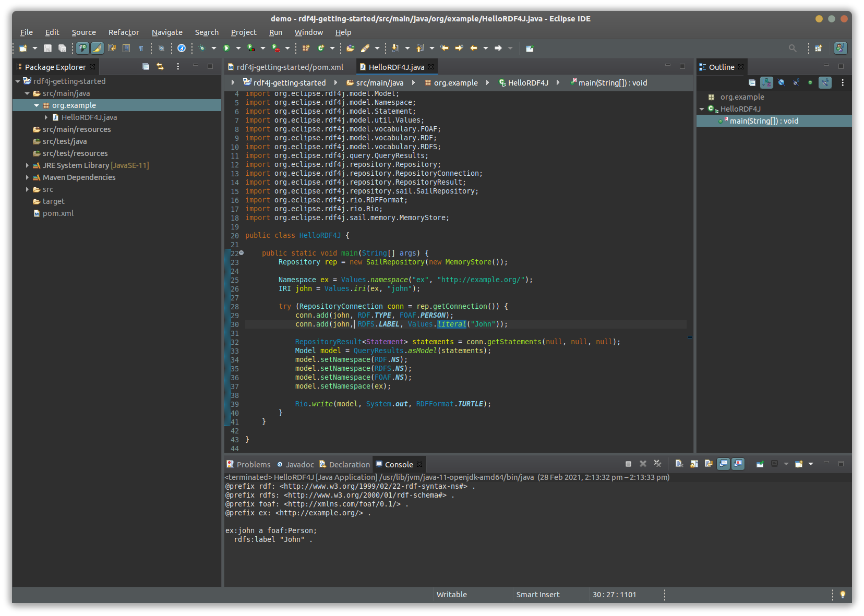
Task: Toggle Hide Local Types in Outline
Action: [x=825, y=82]
